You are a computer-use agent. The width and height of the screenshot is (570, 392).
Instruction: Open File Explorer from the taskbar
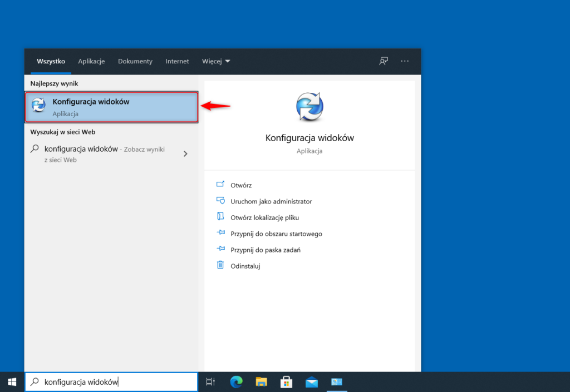click(261, 382)
